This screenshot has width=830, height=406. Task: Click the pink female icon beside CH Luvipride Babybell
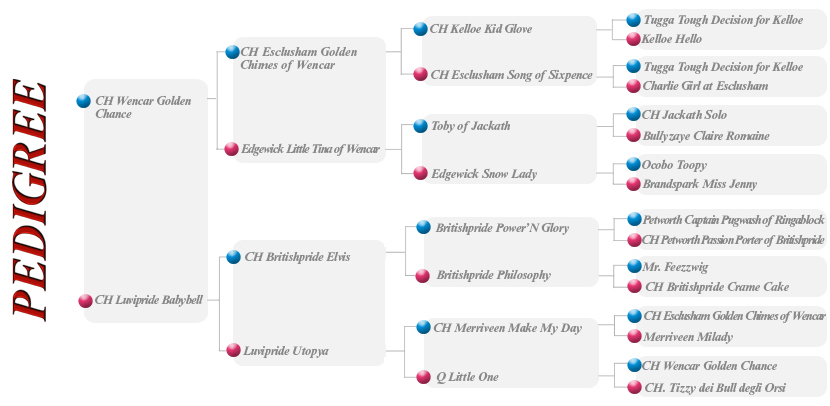coord(85,301)
